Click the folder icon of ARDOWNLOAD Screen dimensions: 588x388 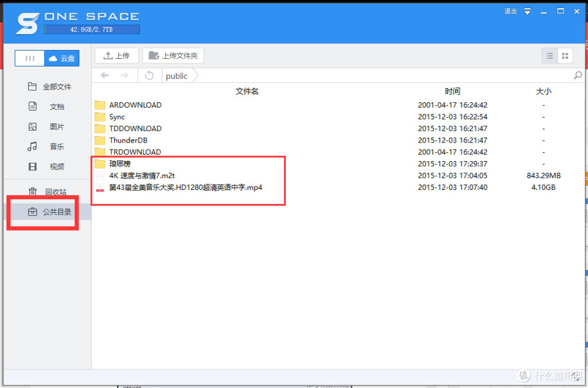100,105
